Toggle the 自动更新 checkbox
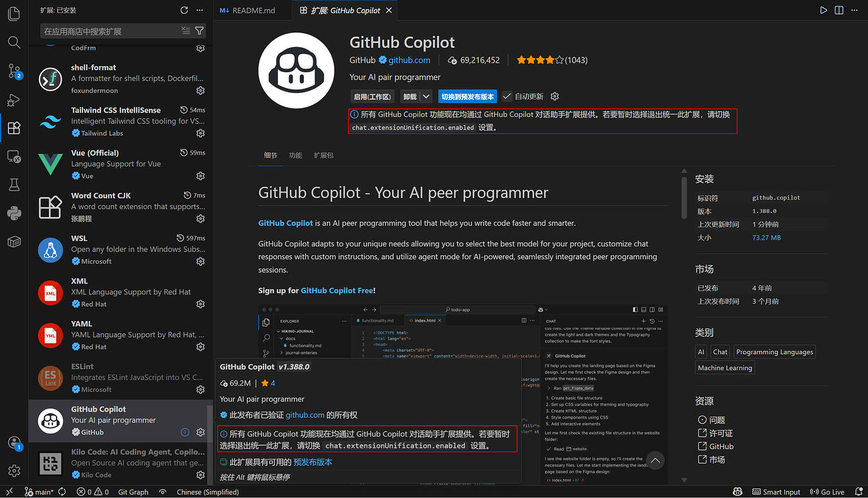The width and height of the screenshot is (868, 498). pyautogui.click(x=507, y=96)
